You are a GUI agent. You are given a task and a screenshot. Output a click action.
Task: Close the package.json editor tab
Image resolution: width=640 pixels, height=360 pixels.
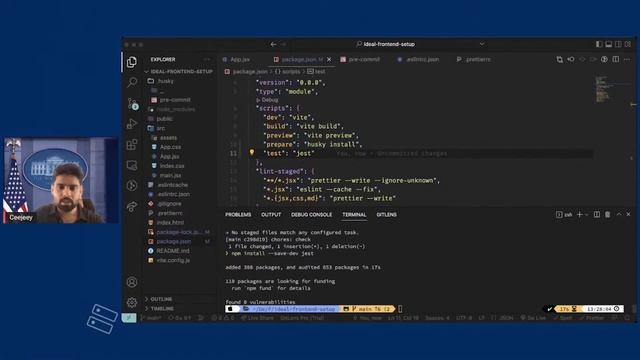[x=329, y=60]
